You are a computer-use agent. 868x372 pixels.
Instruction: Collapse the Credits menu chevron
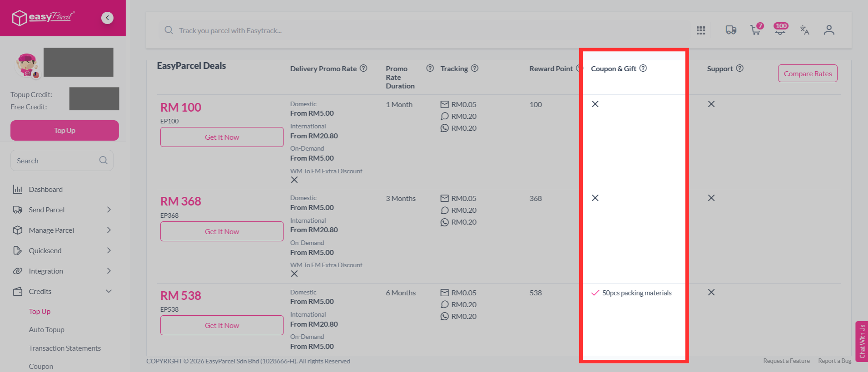click(x=109, y=291)
